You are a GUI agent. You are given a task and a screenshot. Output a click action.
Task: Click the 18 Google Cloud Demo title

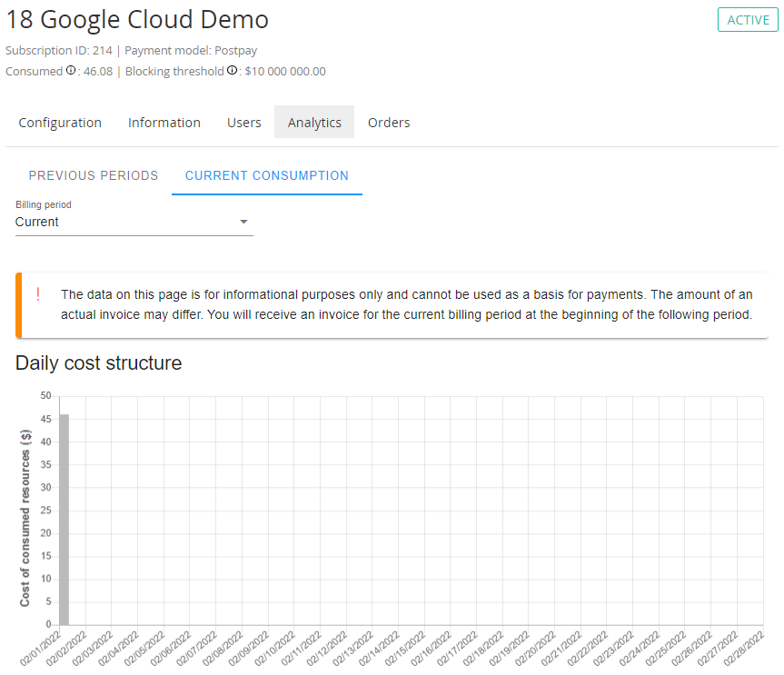click(x=137, y=20)
